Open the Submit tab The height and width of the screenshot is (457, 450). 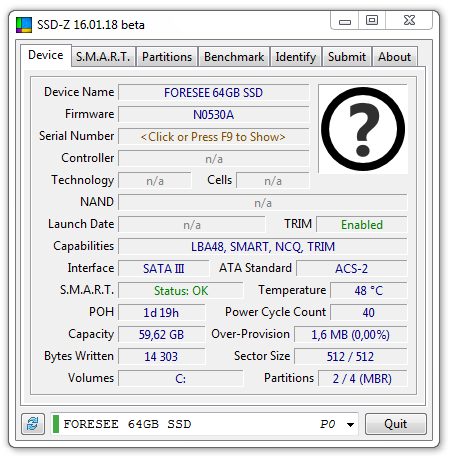coord(347,57)
